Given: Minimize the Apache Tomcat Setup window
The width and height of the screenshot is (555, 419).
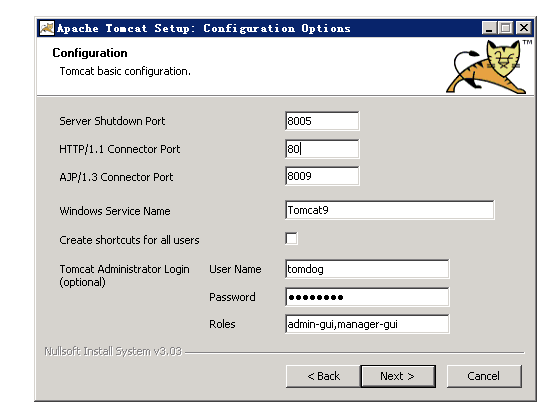Looking at the screenshot, I should 489,28.
